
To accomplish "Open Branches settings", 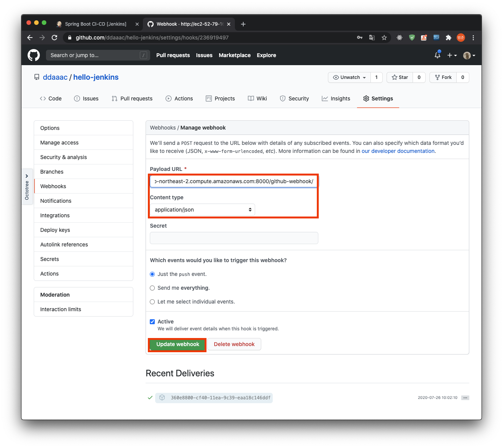I will pyautogui.click(x=84, y=172).
